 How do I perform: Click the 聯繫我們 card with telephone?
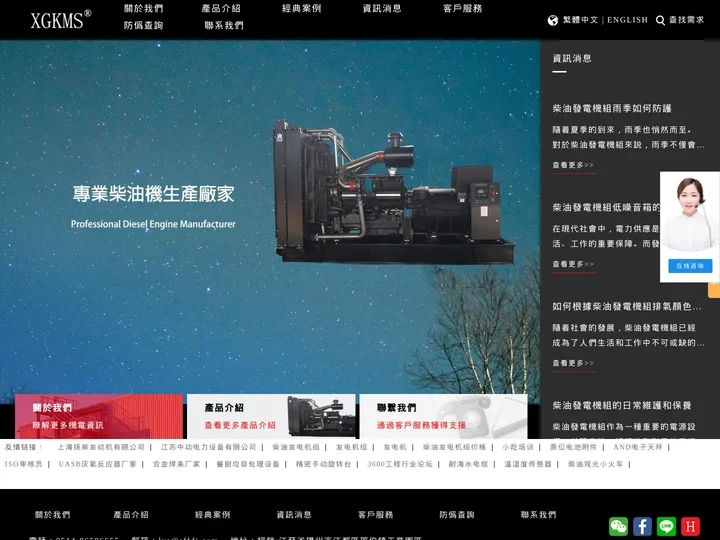[444, 416]
